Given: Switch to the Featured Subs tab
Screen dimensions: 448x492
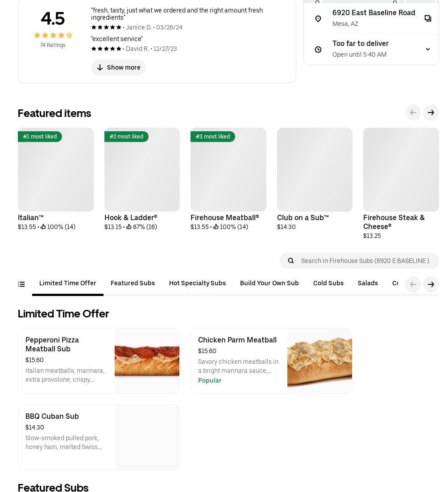Looking at the screenshot, I should (x=133, y=283).
